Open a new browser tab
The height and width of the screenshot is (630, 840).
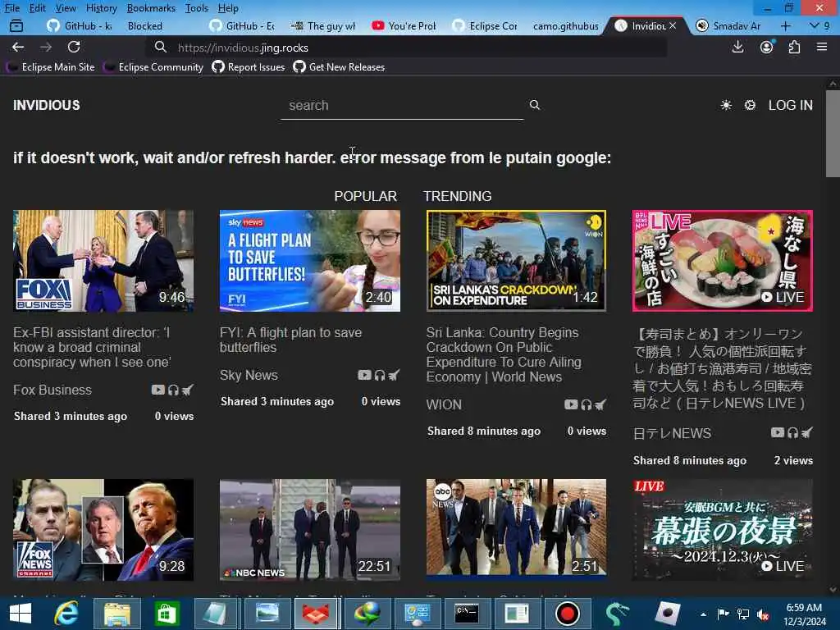pos(785,25)
